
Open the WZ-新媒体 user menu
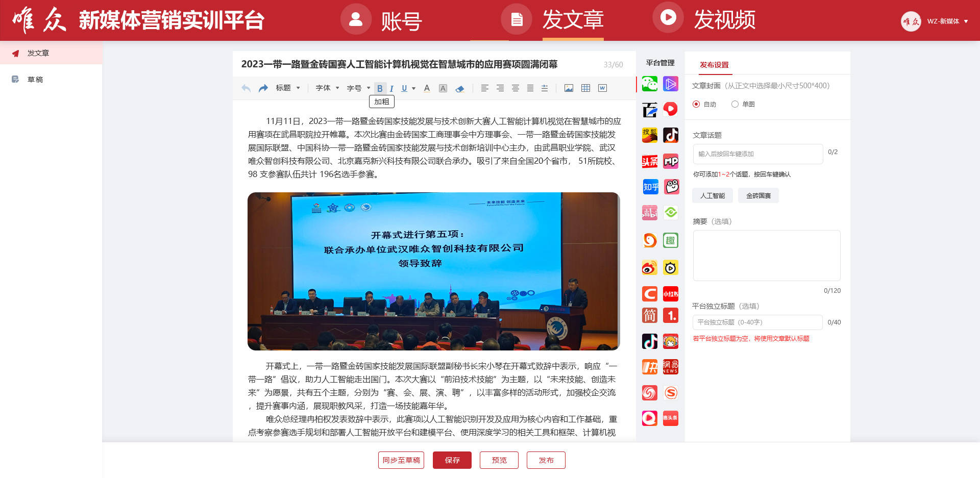click(935, 21)
